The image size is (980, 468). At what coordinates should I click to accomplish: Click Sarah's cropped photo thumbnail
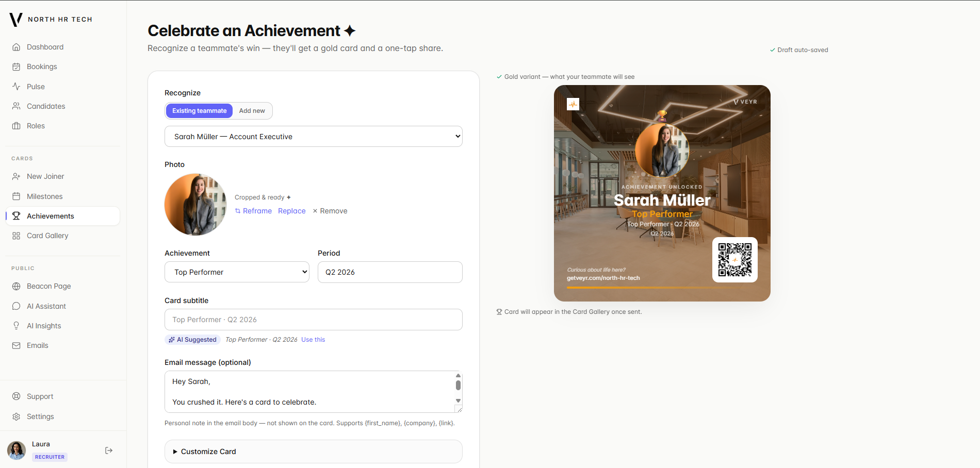(x=195, y=205)
